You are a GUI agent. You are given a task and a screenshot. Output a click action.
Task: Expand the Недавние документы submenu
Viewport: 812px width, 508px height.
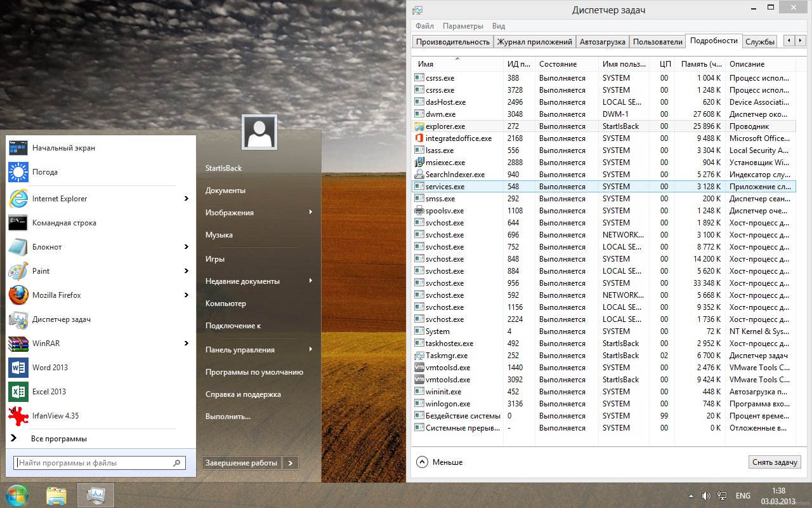[x=243, y=281]
